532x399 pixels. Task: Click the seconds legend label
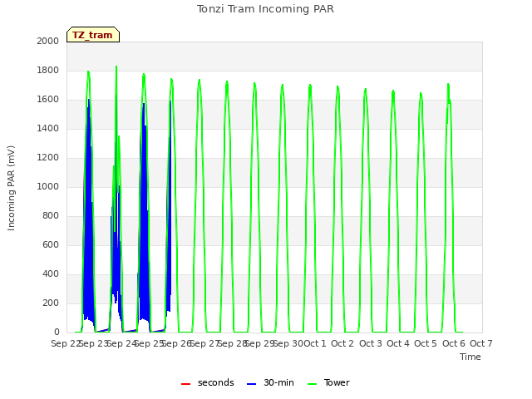[x=216, y=382]
